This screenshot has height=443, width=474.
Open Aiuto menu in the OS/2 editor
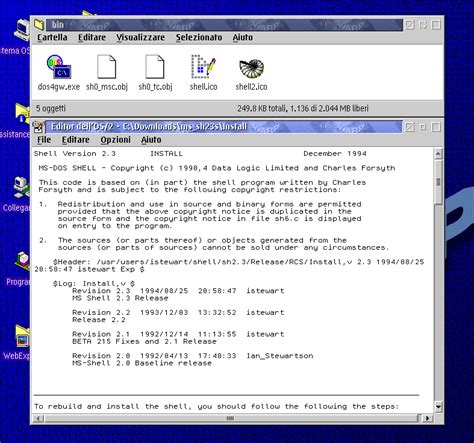click(x=151, y=140)
